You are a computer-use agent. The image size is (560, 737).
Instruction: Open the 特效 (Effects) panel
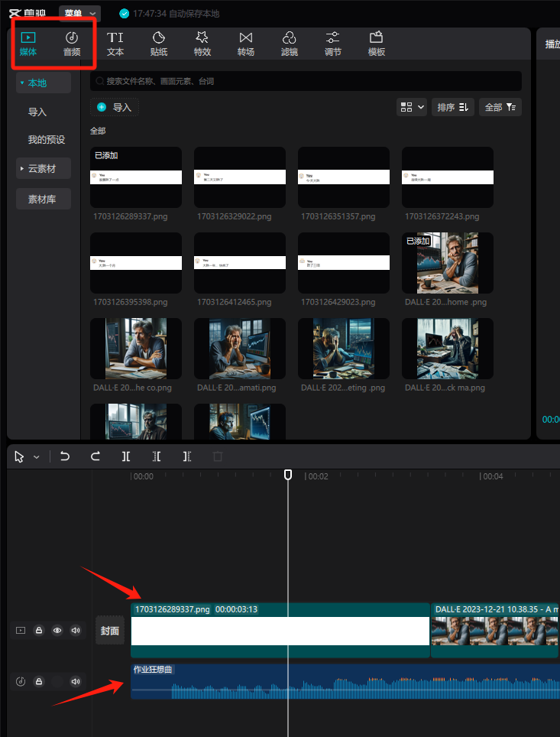click(x=202, y=44)
